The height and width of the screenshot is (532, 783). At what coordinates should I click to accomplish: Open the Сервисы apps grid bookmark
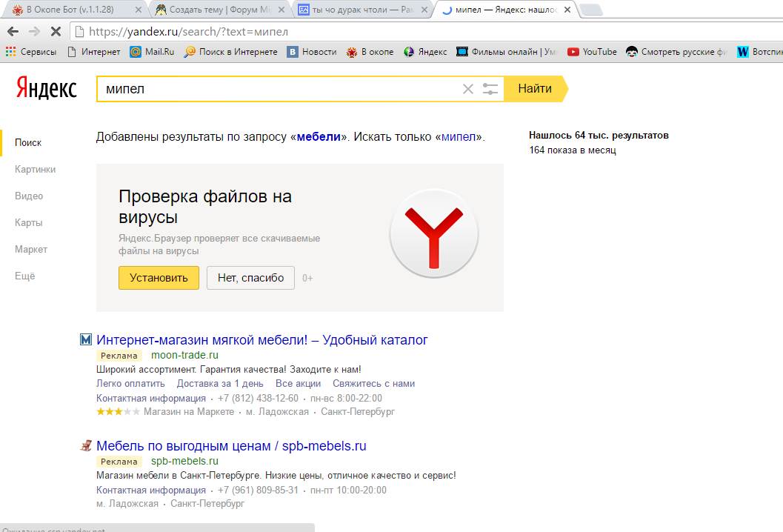tap(30, 51)
